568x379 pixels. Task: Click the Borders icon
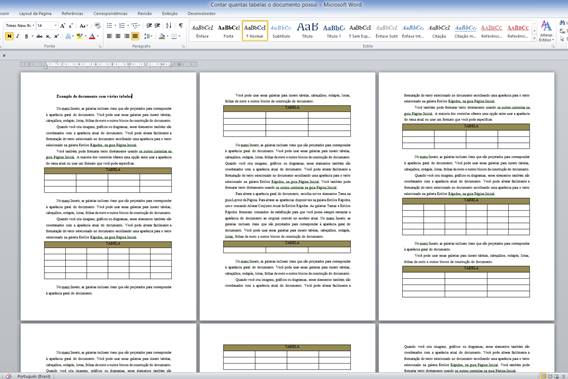click(174, 36)
